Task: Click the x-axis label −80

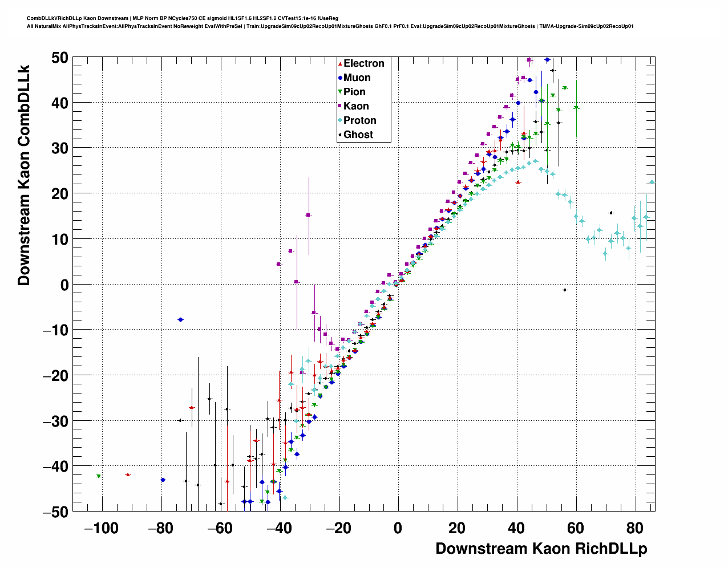Action: 160,528
